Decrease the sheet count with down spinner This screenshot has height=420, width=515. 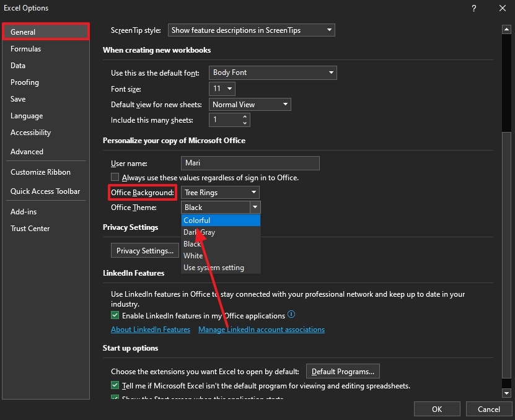point(245,123)
